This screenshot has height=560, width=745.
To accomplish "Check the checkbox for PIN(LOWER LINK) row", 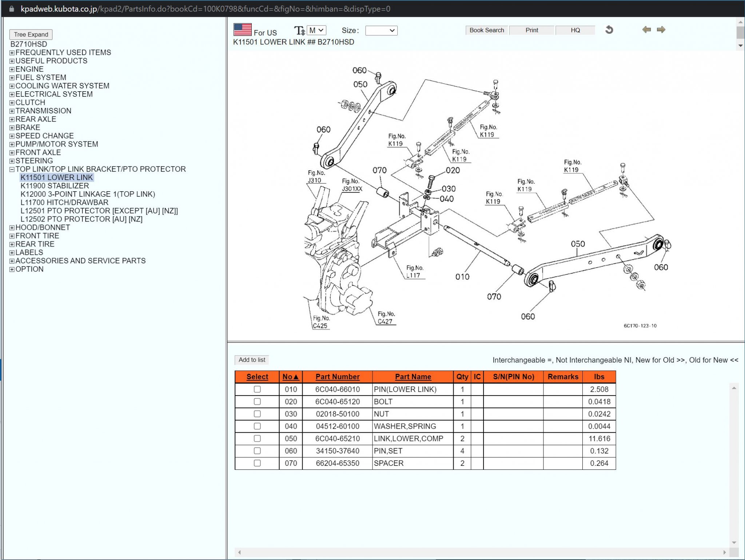I will point(257,389).
